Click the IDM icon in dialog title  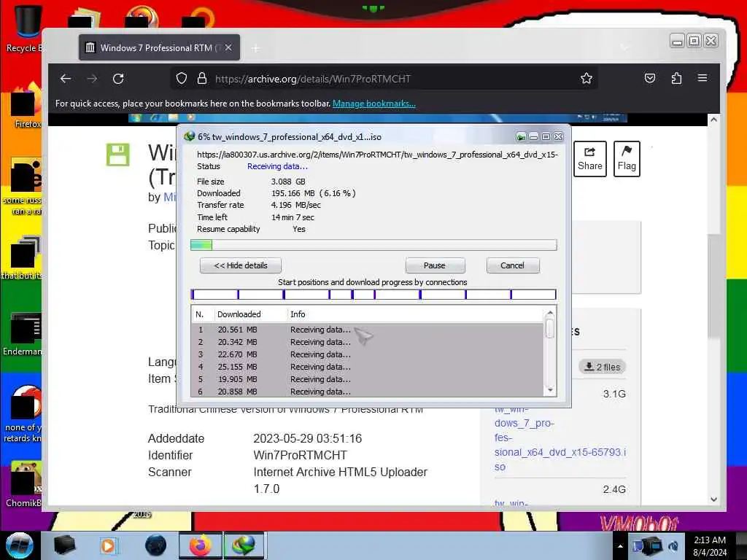click(189, 136)
